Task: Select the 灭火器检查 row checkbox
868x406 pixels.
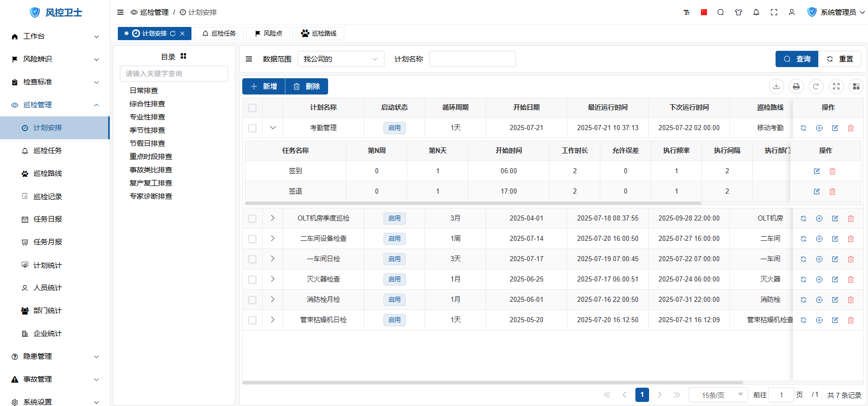Action: tap(252, 279)
